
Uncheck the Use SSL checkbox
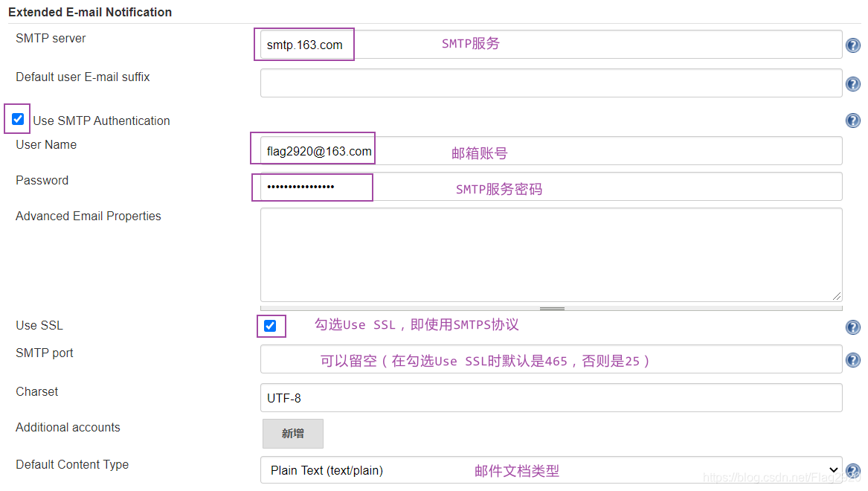pos(270,326)
